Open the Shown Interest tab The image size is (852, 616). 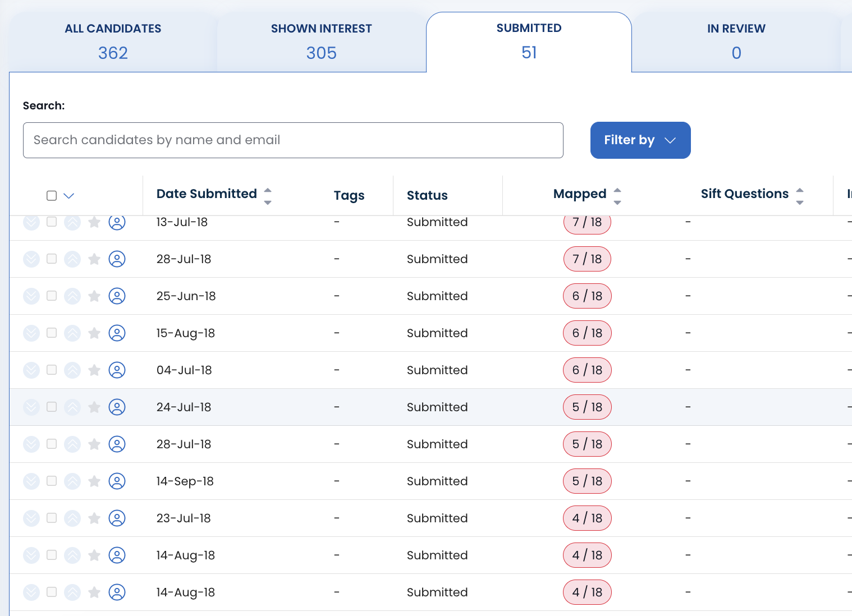pyautogui.click(x=321, y=42)
